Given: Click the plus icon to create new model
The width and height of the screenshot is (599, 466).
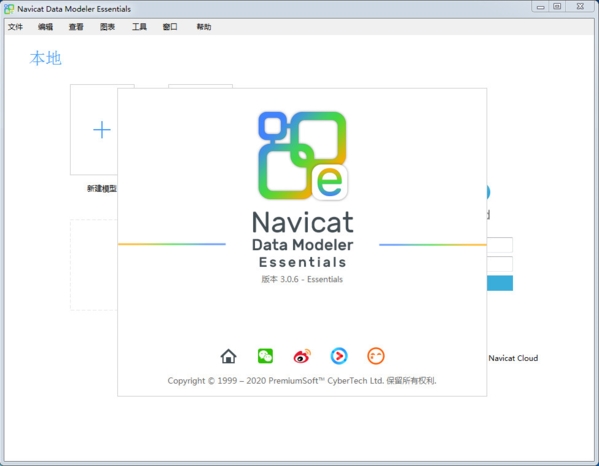Looking at the screenshot, I should click(x=102, y=130).
